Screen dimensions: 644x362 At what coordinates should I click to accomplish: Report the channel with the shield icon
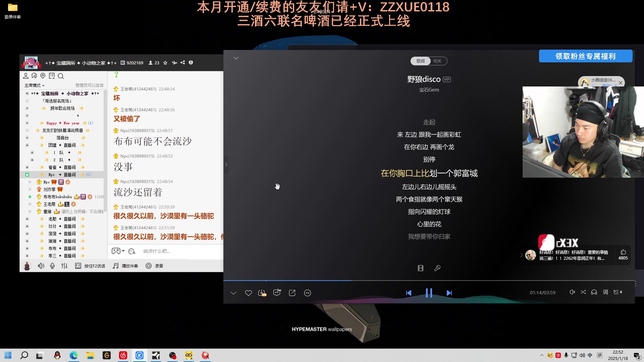pos(191,63)
